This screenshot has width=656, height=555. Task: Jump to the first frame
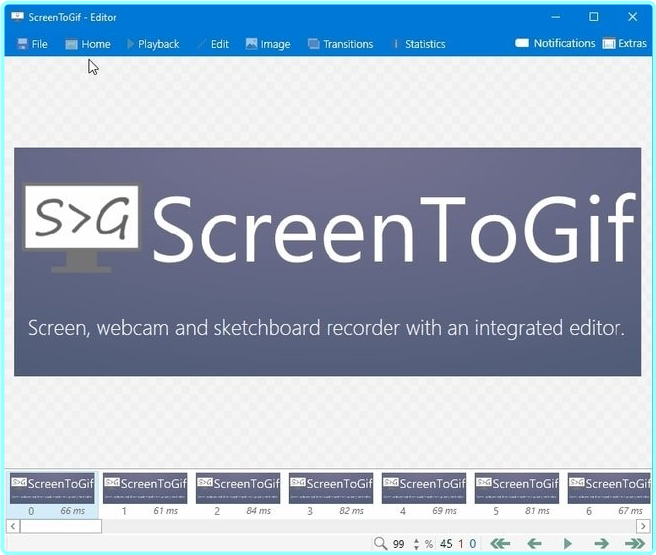500,543
